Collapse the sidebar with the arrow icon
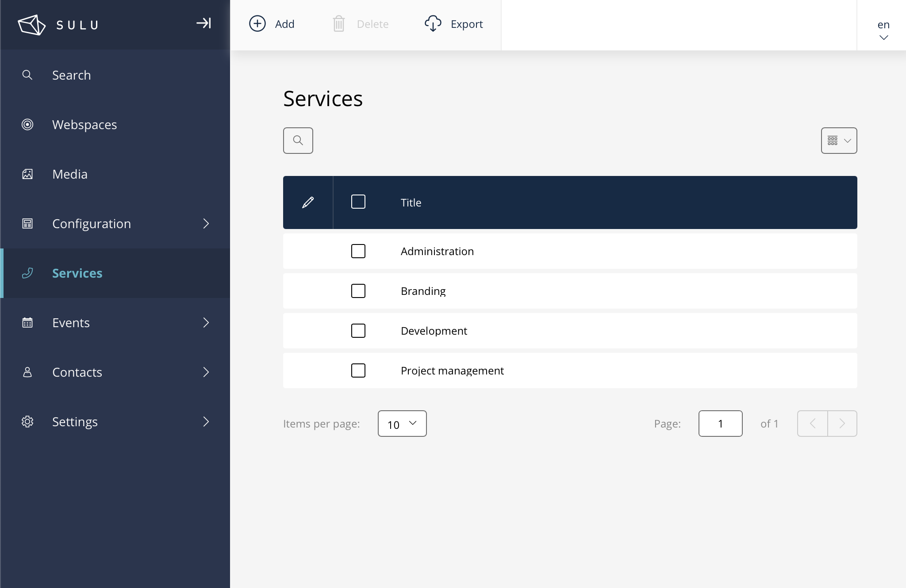 203,23
